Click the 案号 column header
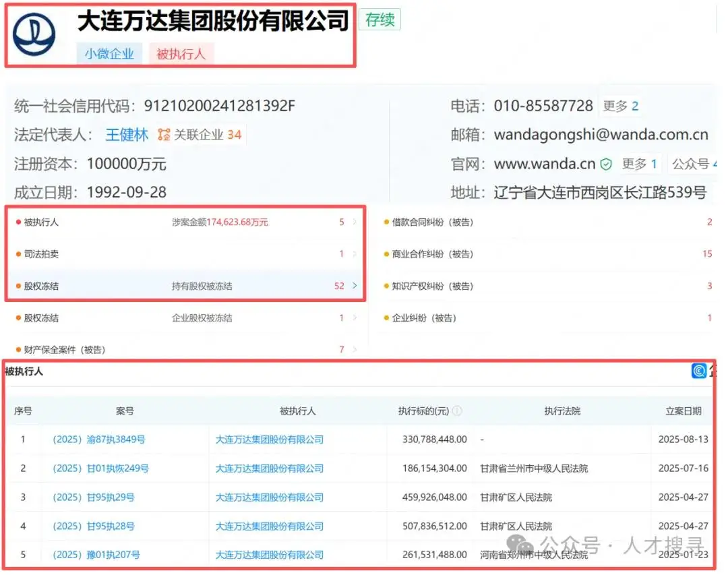This screenshot has height=575, width=728. coord(125,411)
